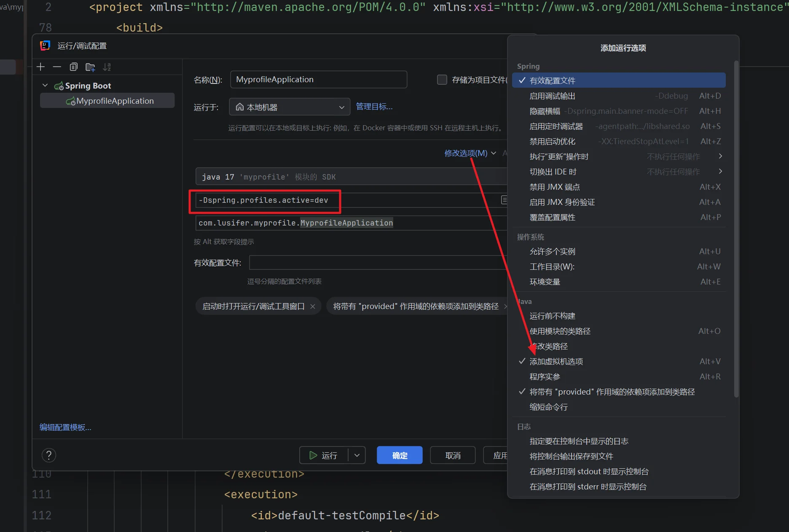This screenshot has height=532, width=789.
Task: Select stdout console display option
Action: point(619,471)
